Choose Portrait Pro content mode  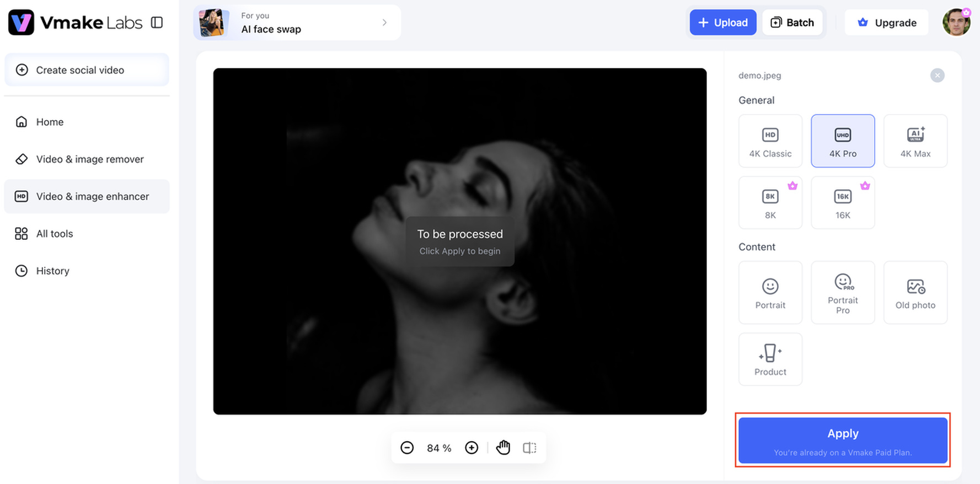tap(843, 293)
